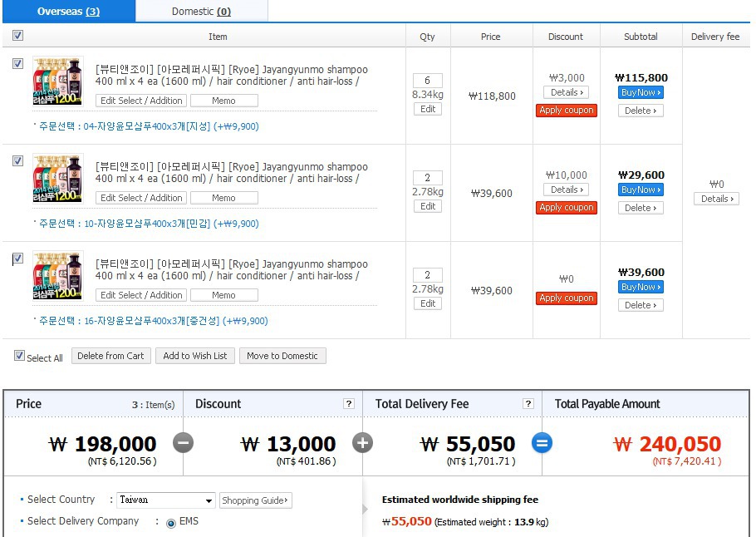Open the first item's Ryoe shampoo title link
Image resolution: width=756 pixels, height=537 pixels.
pyautogui.click(x=232, y=76)
